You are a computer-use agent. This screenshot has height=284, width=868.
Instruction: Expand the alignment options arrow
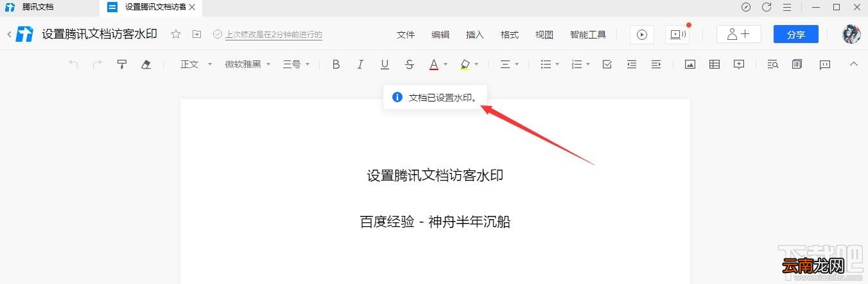517,65
